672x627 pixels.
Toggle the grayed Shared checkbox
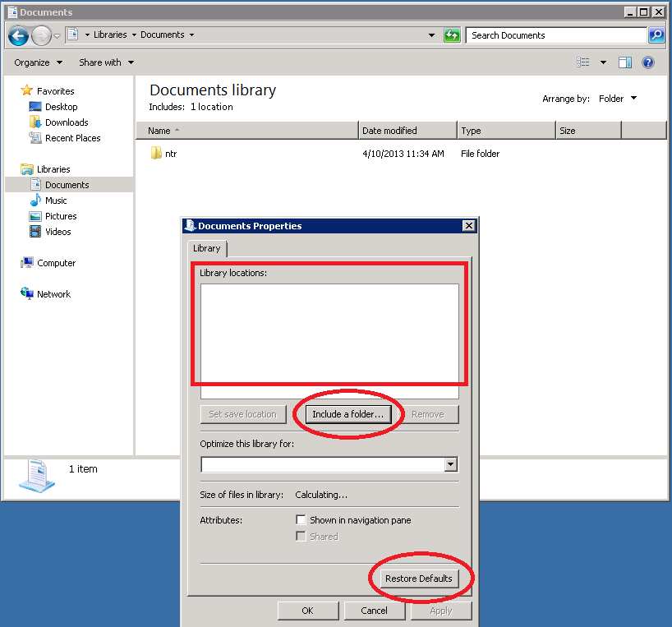click(x=301, y=536)
